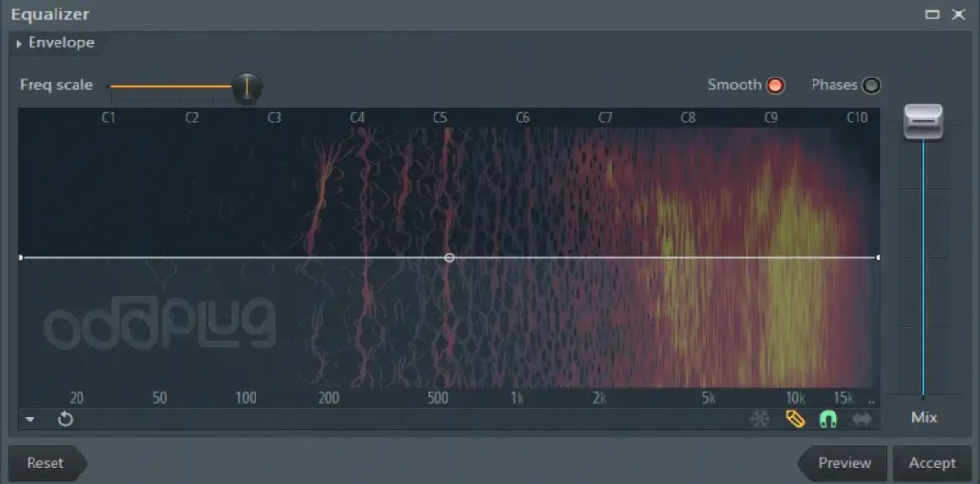Click the C1 note label
The height and width of the screenshot is (484, 980).
pyautogui.click(x=109, y=118)
